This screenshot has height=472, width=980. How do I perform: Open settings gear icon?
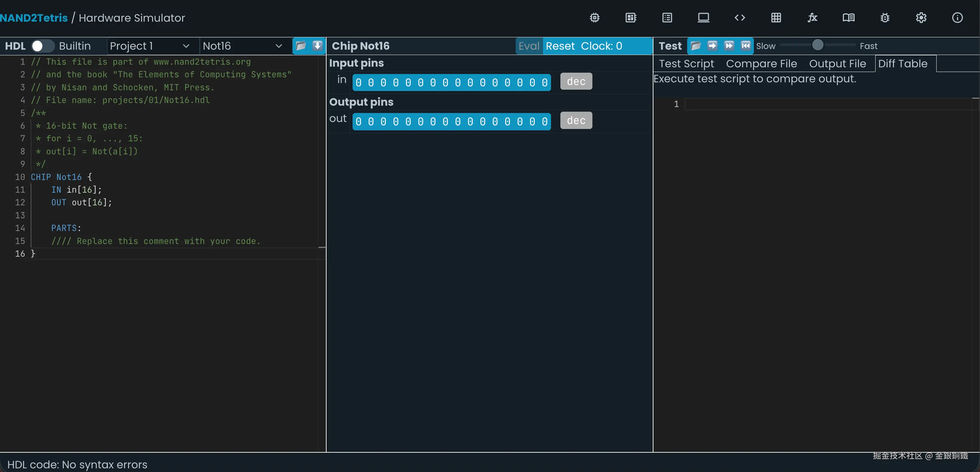pyautogui.click(x=921, y=17)
